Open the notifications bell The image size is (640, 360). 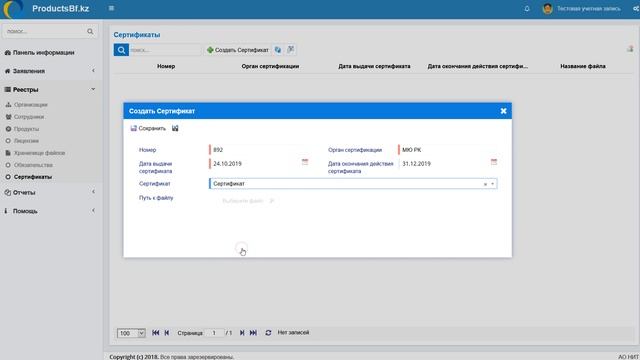click(x=527, y=9)
